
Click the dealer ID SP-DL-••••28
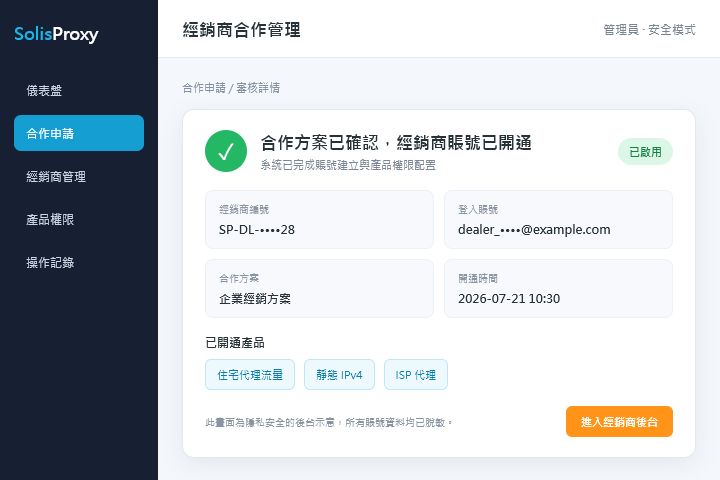pyautogui.click(x=257, y=230)
